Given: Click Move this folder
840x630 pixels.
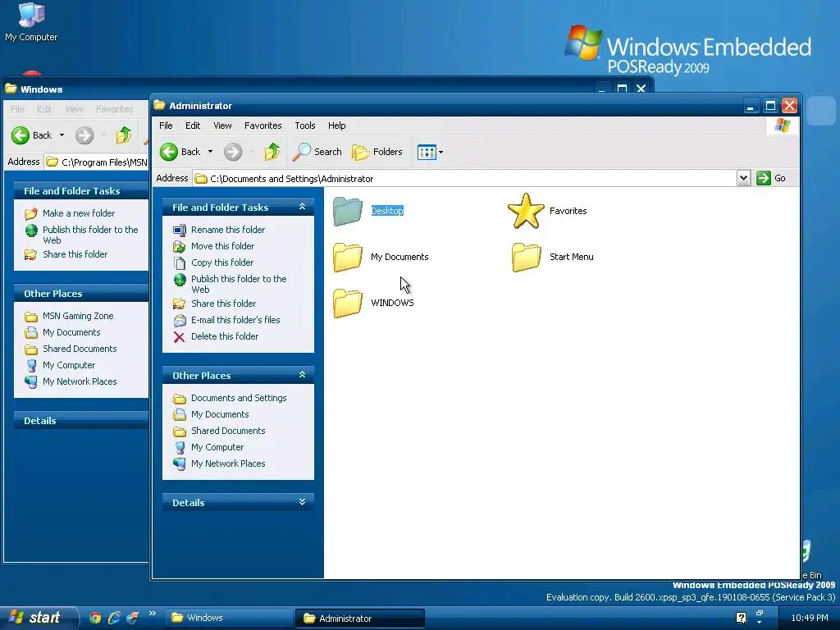Looking at the screenshot, I should [222, 246].
